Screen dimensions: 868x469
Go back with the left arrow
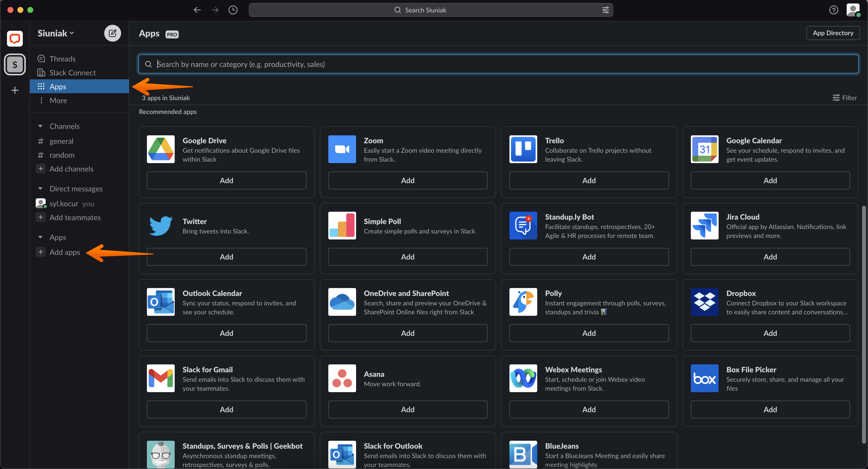[197, 10]
